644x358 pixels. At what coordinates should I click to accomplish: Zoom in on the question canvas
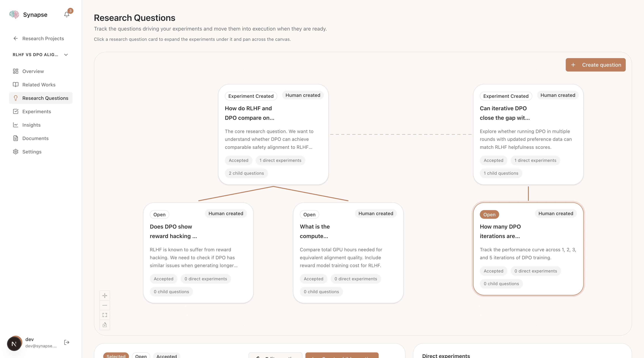(105, 296)
